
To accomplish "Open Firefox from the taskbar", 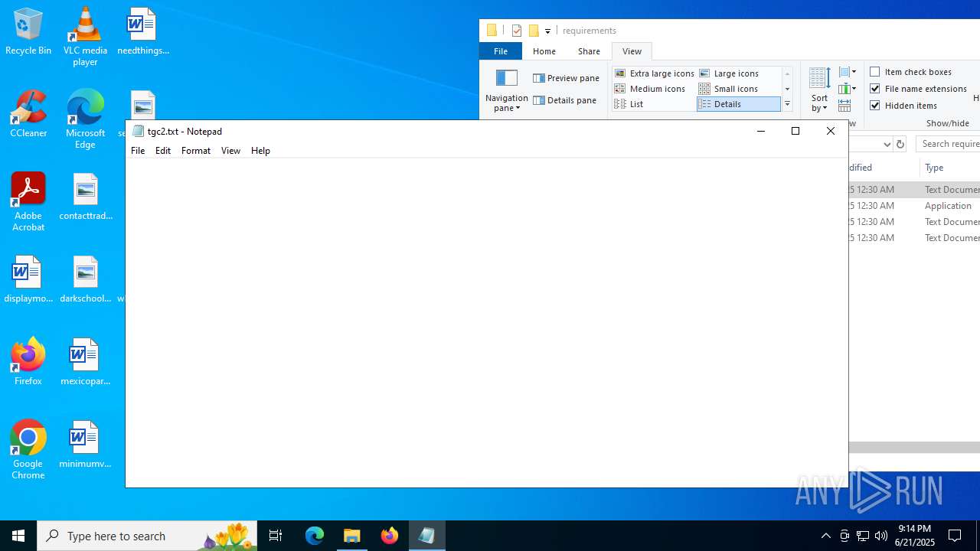I will 390,536.
